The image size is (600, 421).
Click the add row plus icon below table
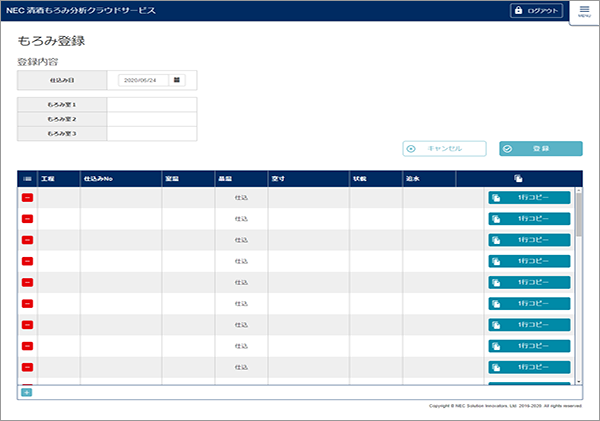click(x=26, y=392)
